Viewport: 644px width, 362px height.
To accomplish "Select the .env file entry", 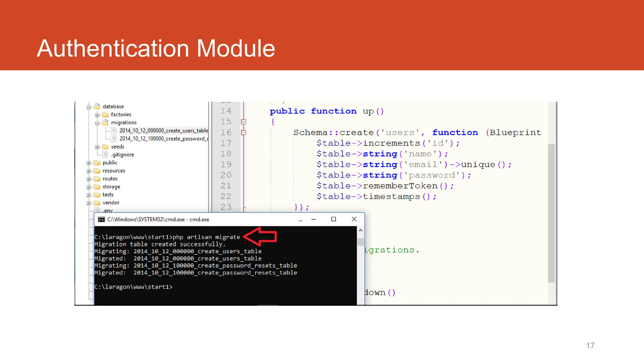I will pyautogui.click(x=108, y=211).
